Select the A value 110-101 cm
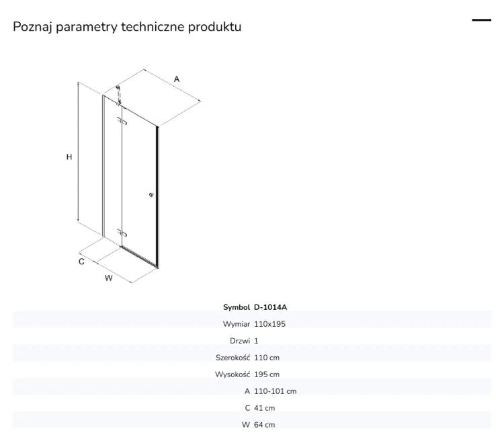Image resolution: width=504 pixels, height=441 pixels. [x=275, y=391]
